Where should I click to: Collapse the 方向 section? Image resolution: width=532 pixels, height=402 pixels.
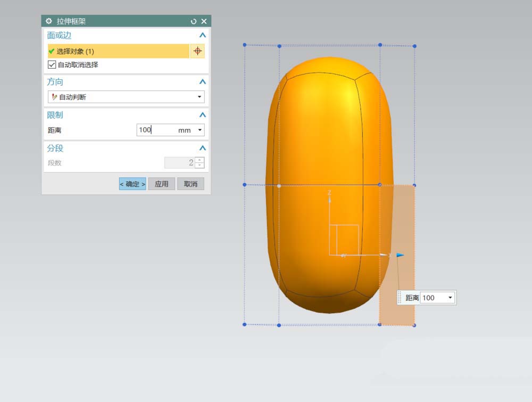[202, 82]
